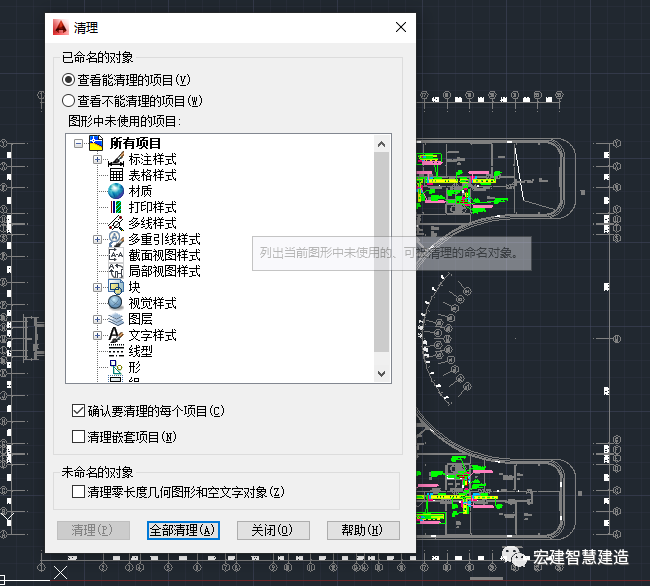Click the 视觉样式 visual style sphere icon
650x586 pixels.
tap(116, 303)
